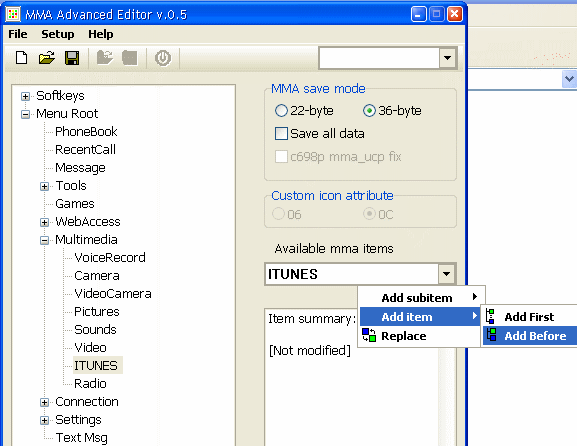Click the New file toolbar icon

click(x=21, y=58)
